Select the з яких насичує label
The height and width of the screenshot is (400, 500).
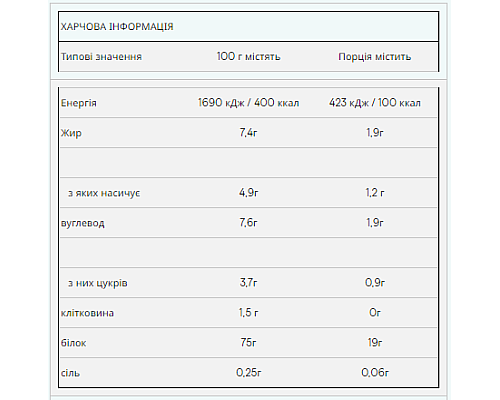coord(104,193)
